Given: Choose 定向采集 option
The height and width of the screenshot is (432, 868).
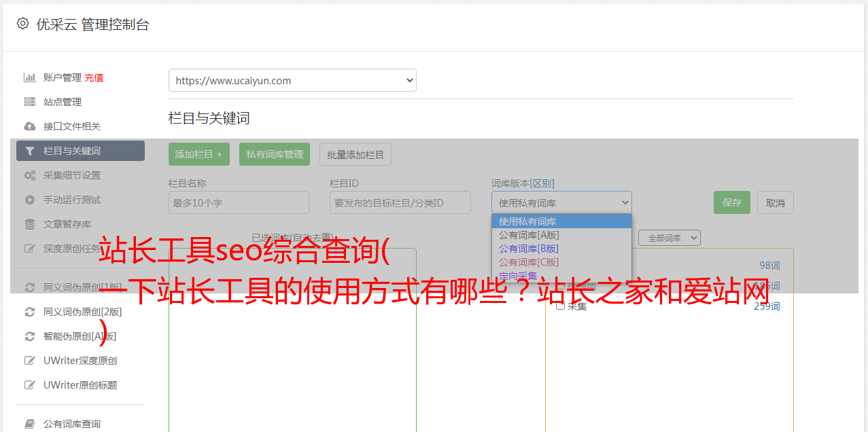Looking at the screenshot, I should coord(561,275).
